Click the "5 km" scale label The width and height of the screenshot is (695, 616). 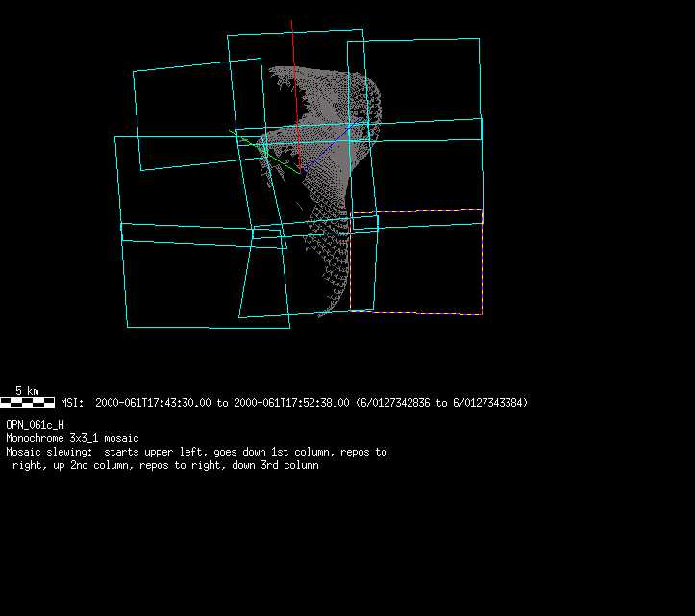pyautogui.click(x=27, y=391)
